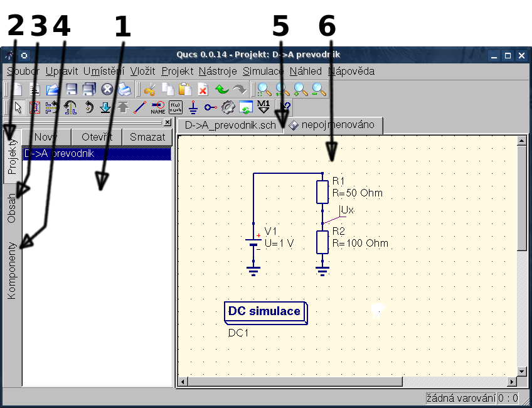The height and width of the screenshot is (408, 532).
Task: Open the Nástroje menu
Action: click(218, 71)
